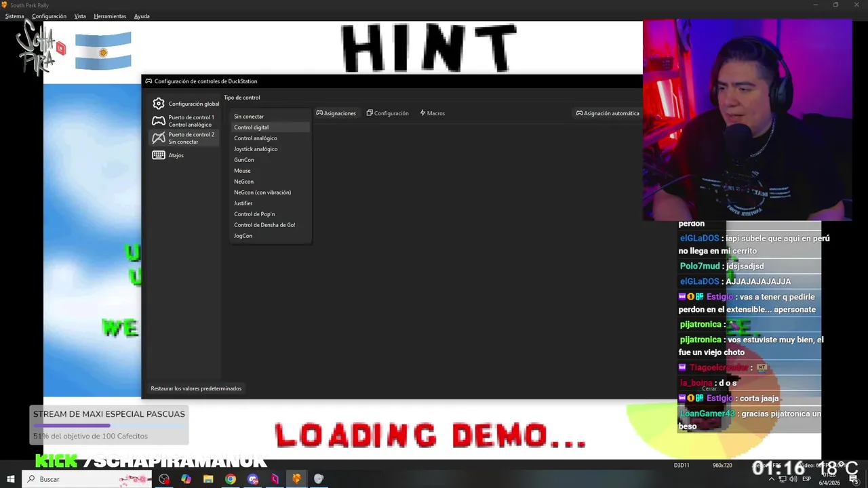Click Polo7mud's chat message
Image resolution: width=868 pixels, height=488 pixels.
coord(722,266)
